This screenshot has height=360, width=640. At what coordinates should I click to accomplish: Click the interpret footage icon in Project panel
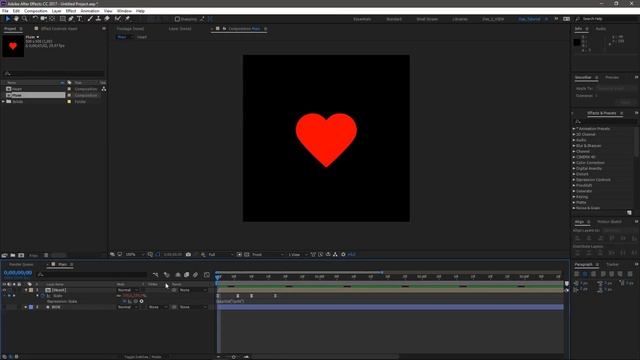pos(4,255)
